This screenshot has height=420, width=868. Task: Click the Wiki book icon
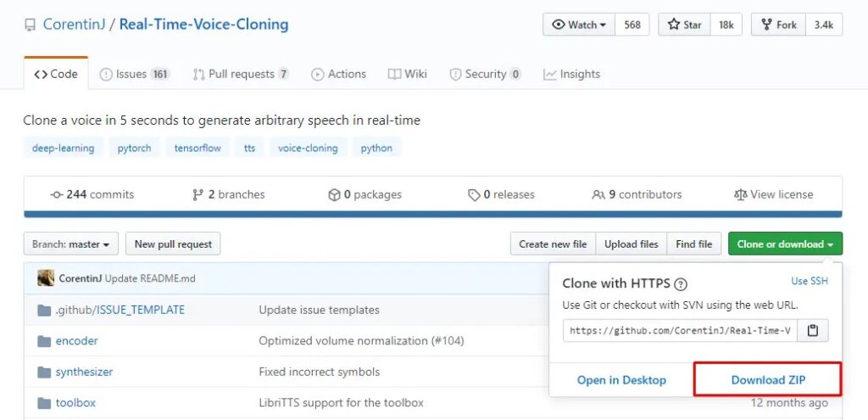[394, 75]
